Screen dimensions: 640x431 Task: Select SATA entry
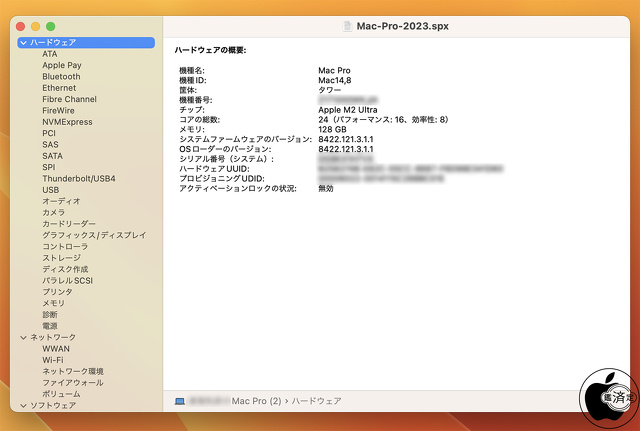(52, 156)
